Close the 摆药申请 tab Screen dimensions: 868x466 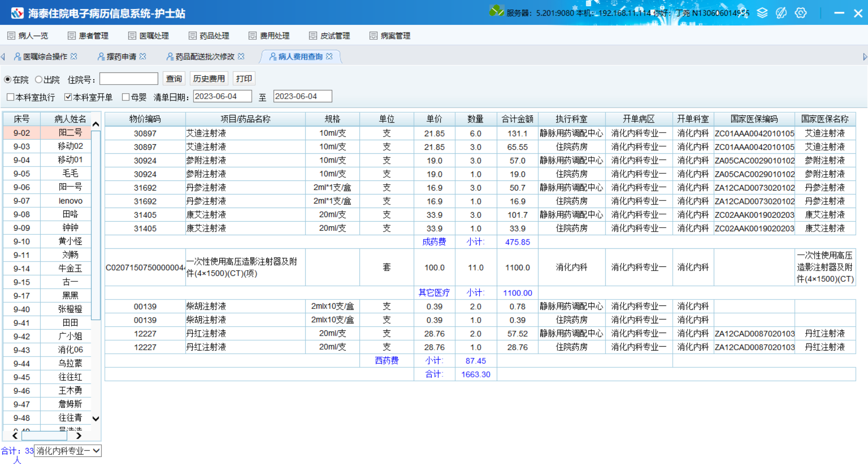click(x=143, y=57)
